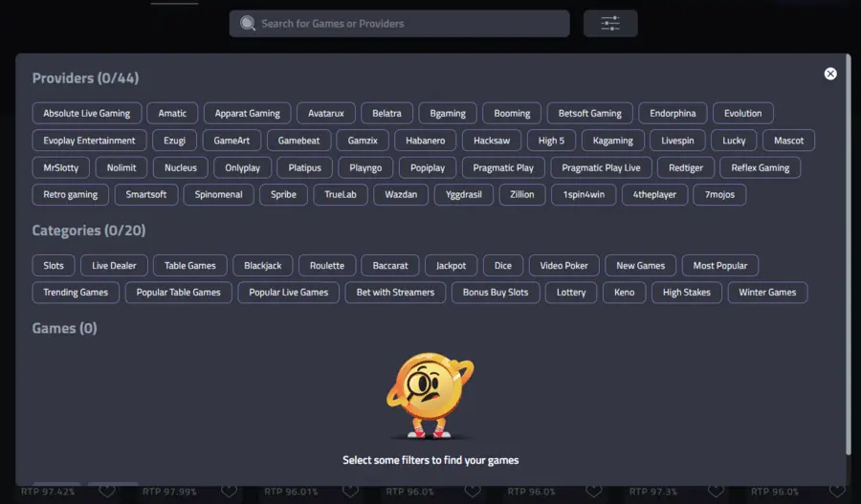Select the 1spin4win provider chip
861x504 pixels.
[584, 194]
